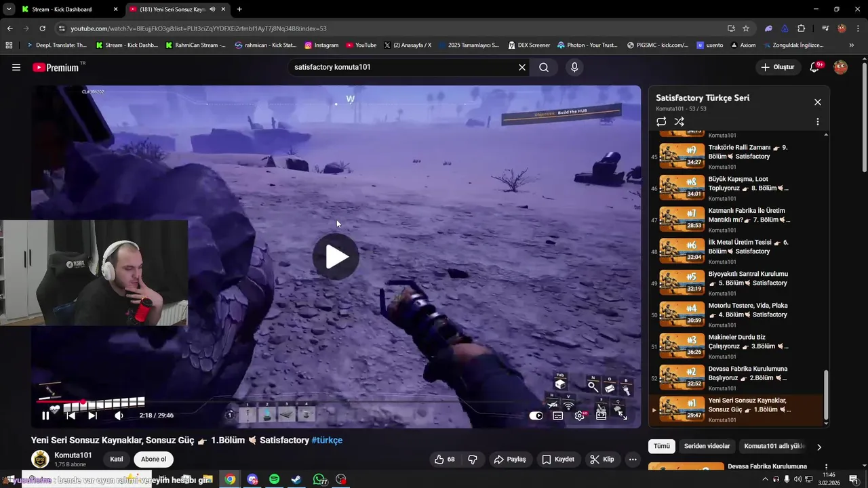
Task: Skip to the next video
Action: 92,415
